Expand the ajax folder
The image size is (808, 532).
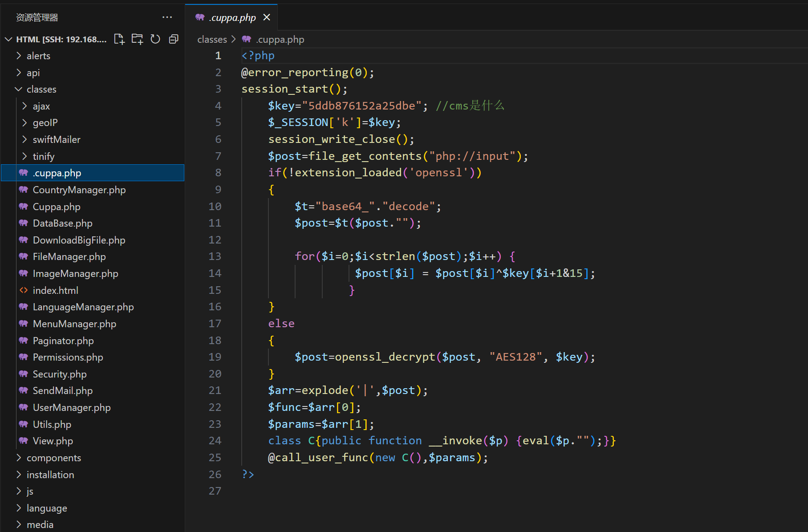tap(25, 106)
